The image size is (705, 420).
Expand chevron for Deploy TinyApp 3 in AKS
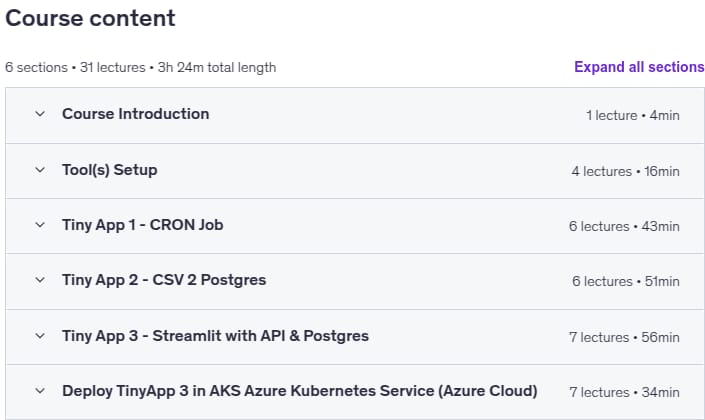40,391
